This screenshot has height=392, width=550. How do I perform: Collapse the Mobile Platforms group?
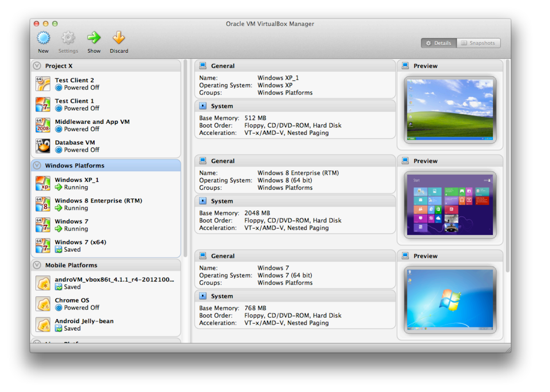[x=37, y=265]
